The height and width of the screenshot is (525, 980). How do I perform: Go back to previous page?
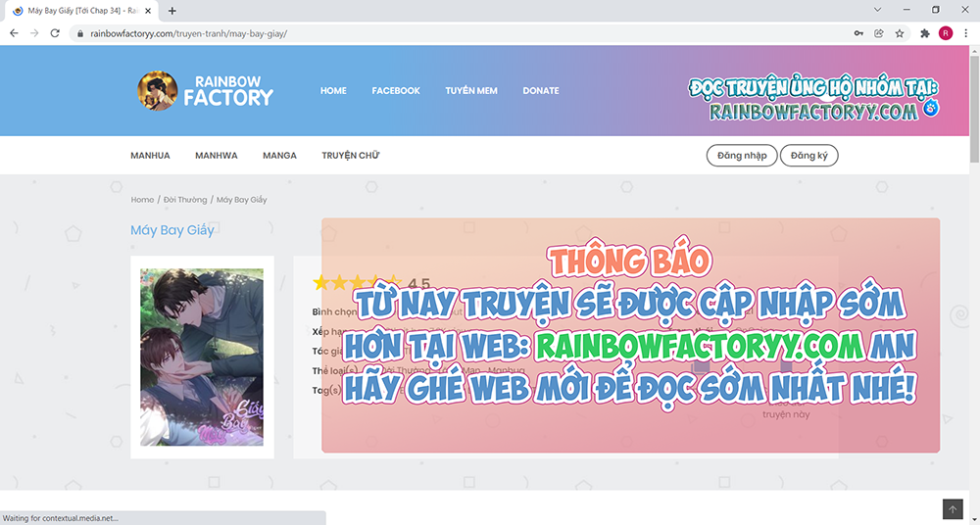14,33
